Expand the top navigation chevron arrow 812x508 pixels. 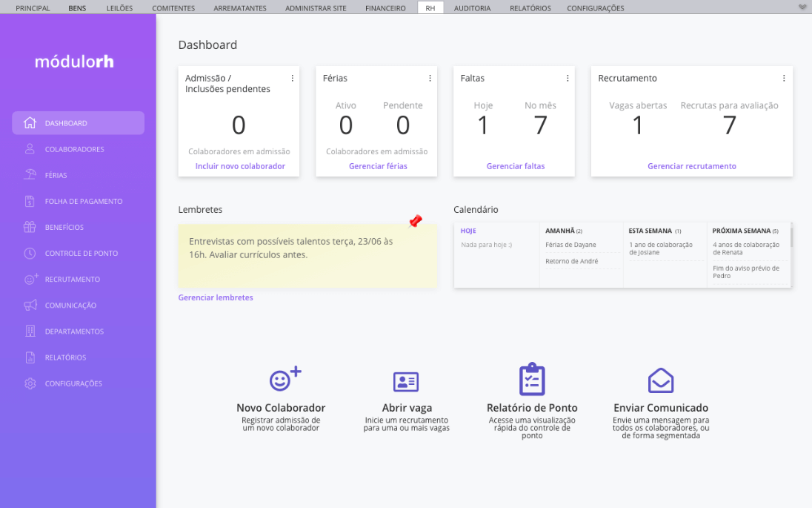(x=802, y=7)
